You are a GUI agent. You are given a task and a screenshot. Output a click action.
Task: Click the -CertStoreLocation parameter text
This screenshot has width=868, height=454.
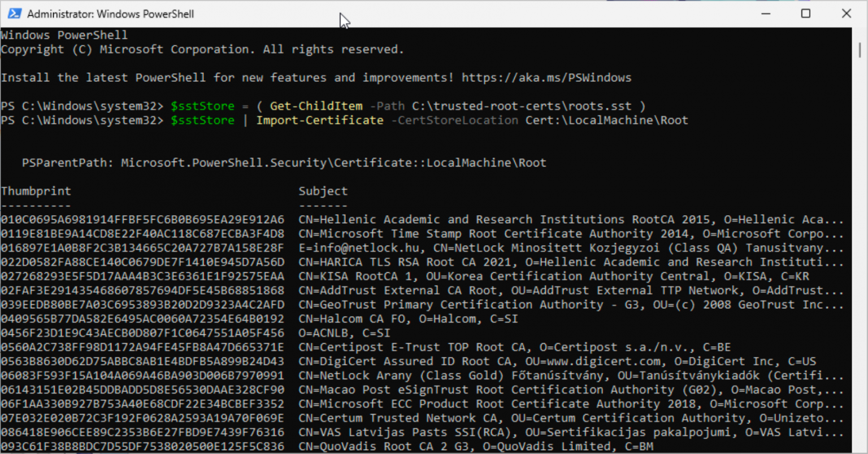pyautogui.click(x=454, y=120)
